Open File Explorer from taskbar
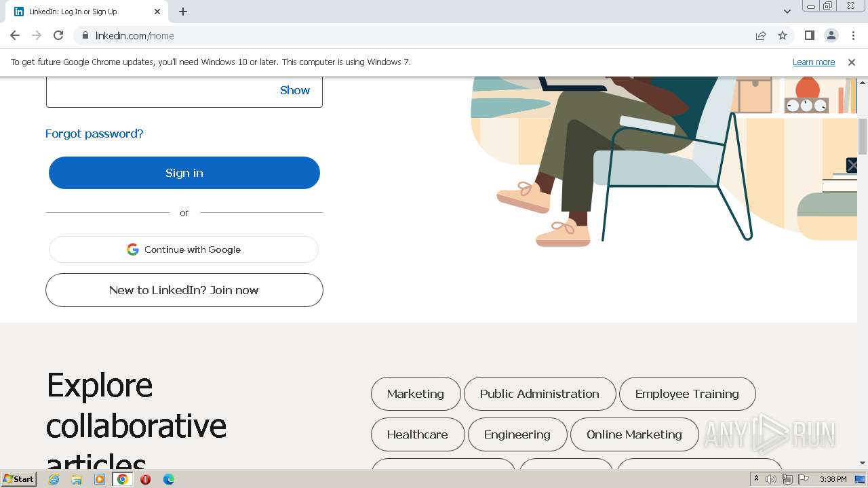 (x=77, y=479)
